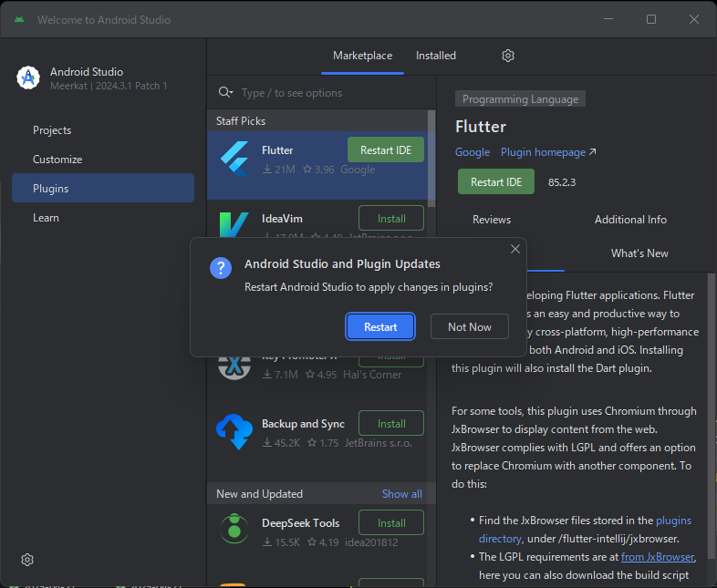Maximize the Android Studio welcome window
717x588 pixels.
click(x=651, y=19)
